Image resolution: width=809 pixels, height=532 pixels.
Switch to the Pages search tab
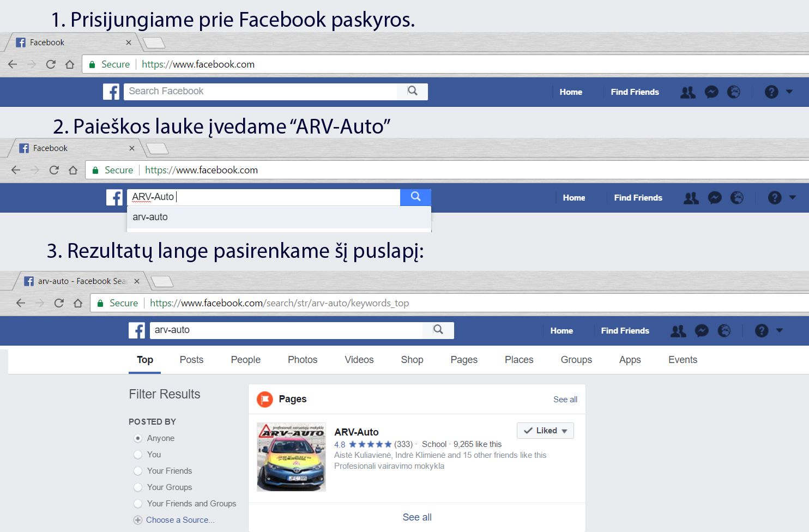[x=464, y=360]
